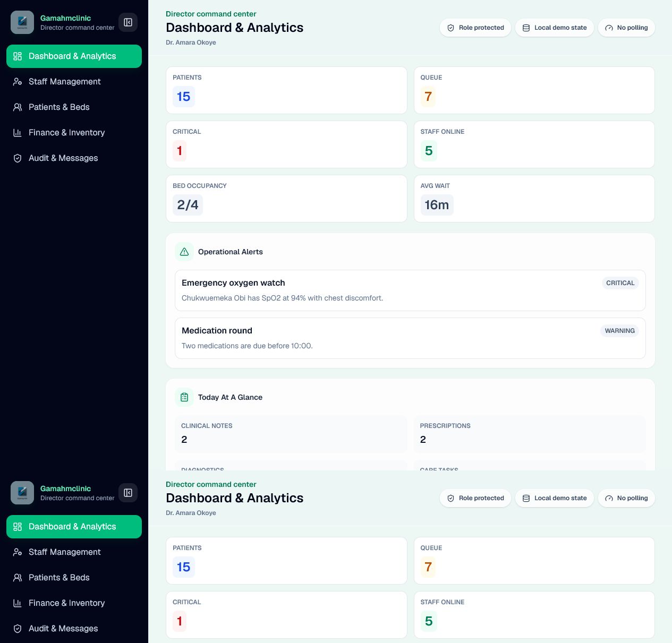The width and height of the screenshot is (672, 643).
Task: Collapse the upper sidebar using its toggle icon
Action: point(128,22)
